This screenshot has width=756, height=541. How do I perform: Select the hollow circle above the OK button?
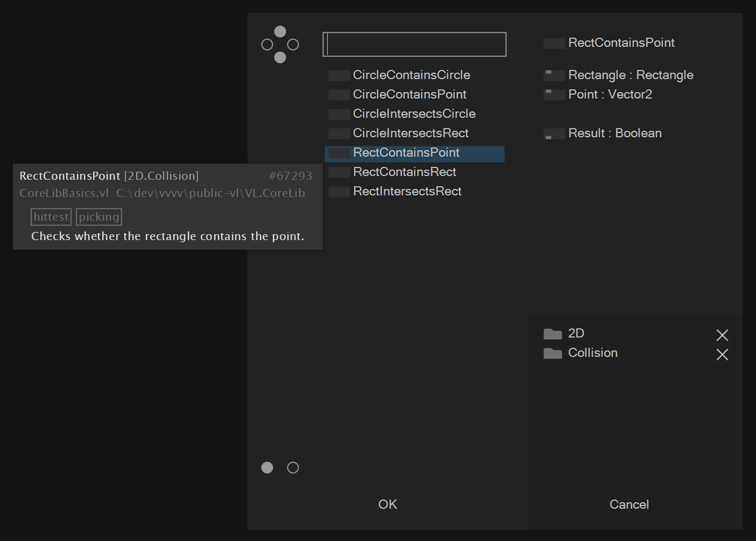(x=293, y=468)
